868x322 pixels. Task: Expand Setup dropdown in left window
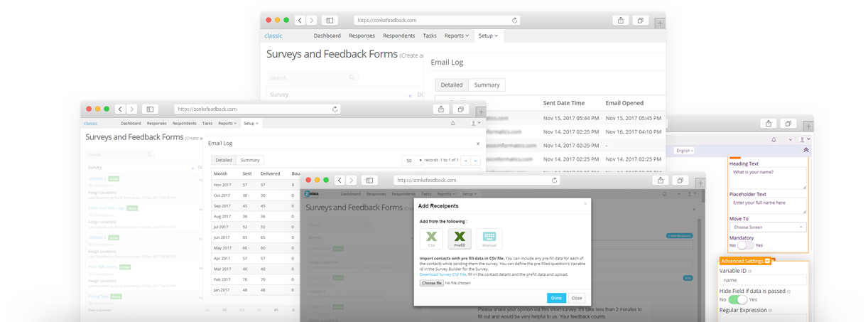pos(251,124)
